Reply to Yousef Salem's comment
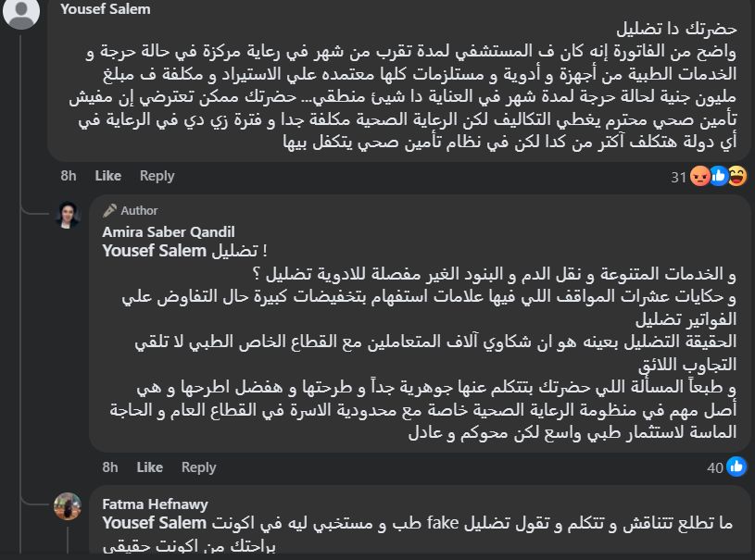755x560 pixels. (x=157, y=175)
